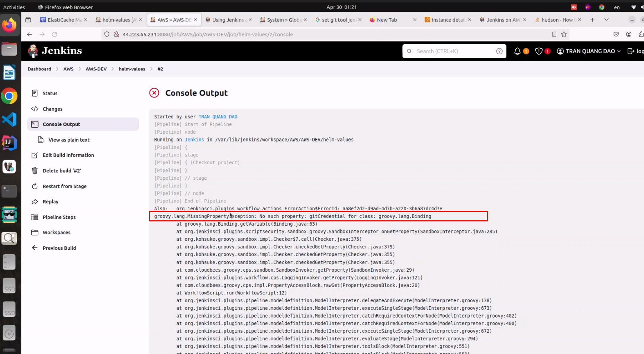Switch to the helm-values browser tab
The height and width of the screenshot is (354, 644).
pyautogui.click(x=118, y=20)
